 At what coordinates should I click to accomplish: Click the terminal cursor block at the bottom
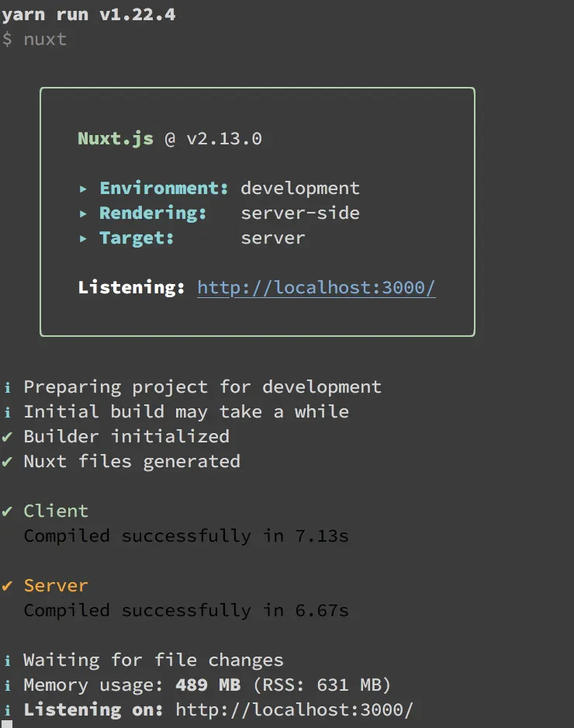tap(6, 724)
